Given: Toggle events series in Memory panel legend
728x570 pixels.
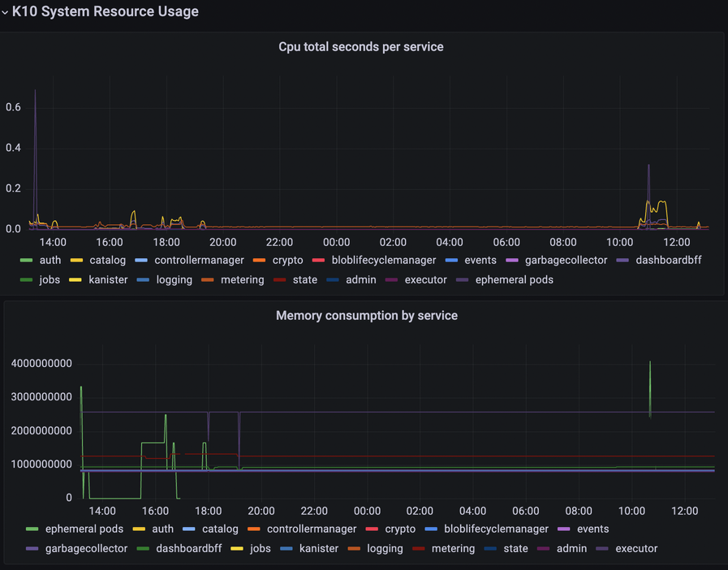Looking at the screenshot, I should 593,529.
